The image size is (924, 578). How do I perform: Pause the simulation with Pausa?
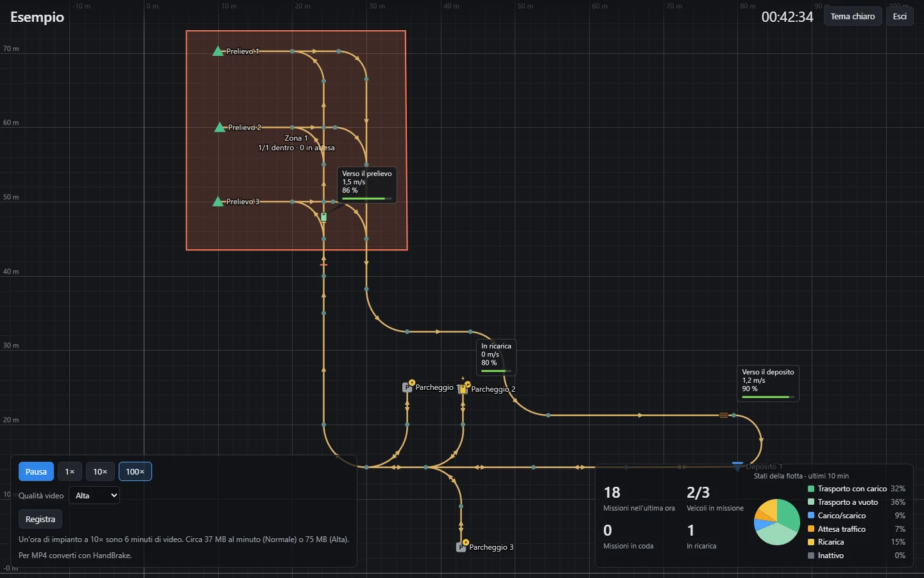pyautogui.click(x=36, y=471)
